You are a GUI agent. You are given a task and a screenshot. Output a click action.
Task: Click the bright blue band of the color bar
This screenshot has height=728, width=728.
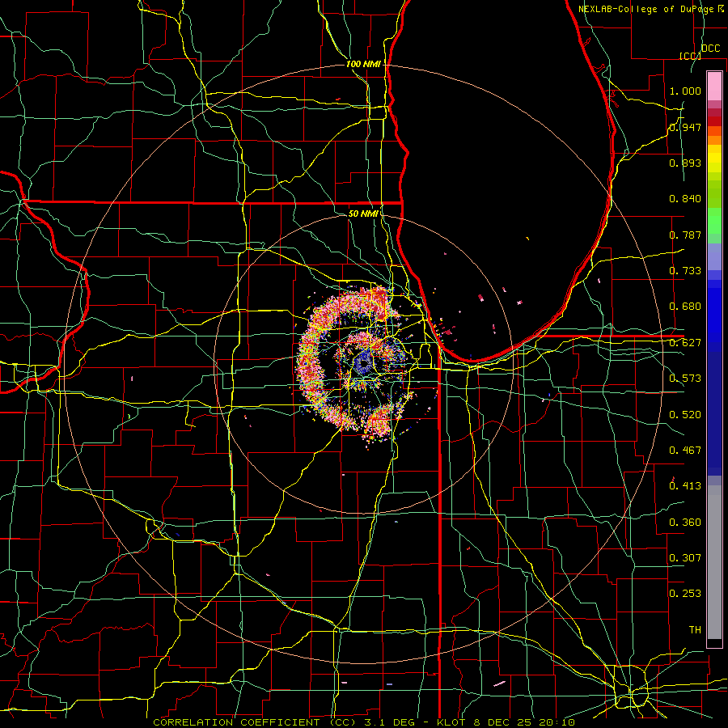tap(714, 315)
